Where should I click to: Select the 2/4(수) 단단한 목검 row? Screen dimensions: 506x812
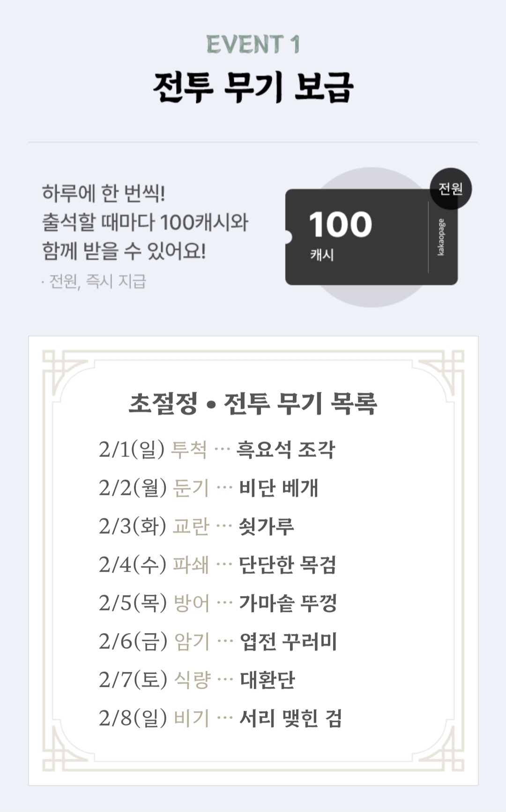[217, 565]
